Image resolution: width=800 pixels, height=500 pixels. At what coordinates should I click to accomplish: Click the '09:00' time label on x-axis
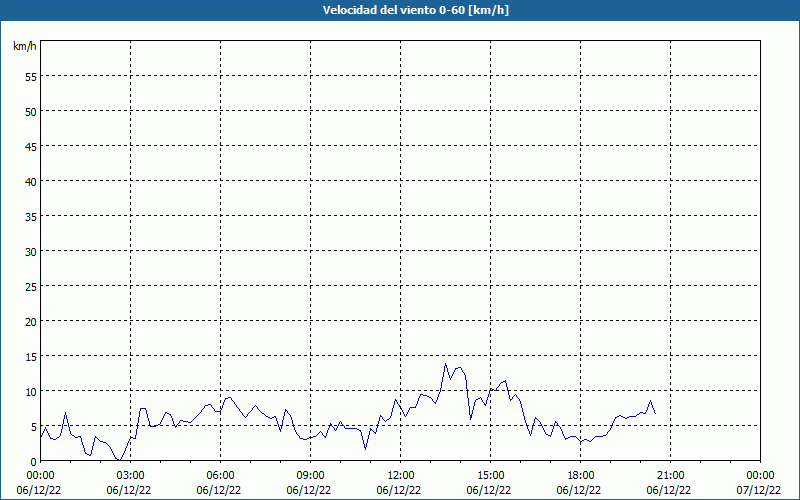click(x=310, y=476)
